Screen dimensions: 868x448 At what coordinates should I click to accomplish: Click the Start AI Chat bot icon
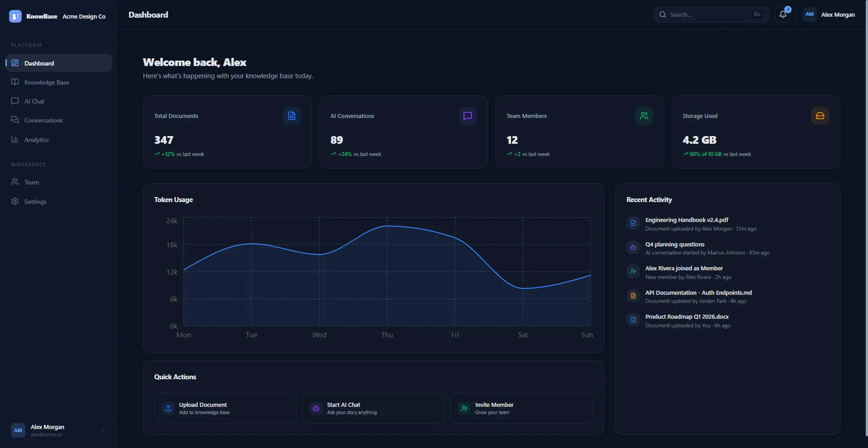point(316,408)
